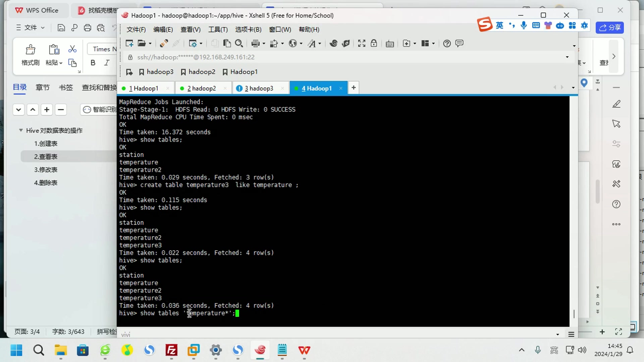Click the Xshell new session icon

[129, 43]
